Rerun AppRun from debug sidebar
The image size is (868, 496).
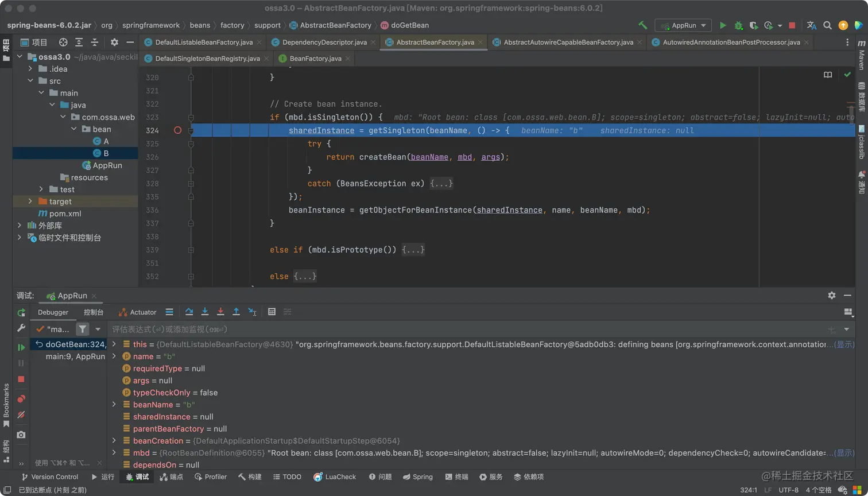[21, 313]
